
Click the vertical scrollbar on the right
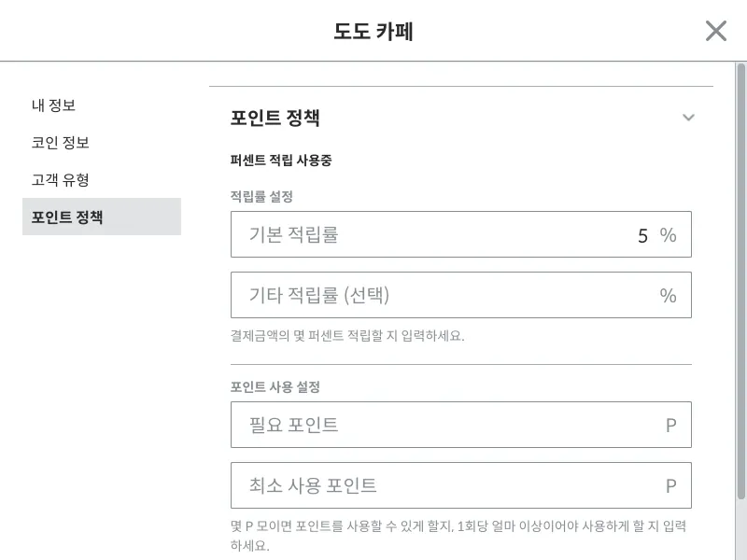(740, 281)
